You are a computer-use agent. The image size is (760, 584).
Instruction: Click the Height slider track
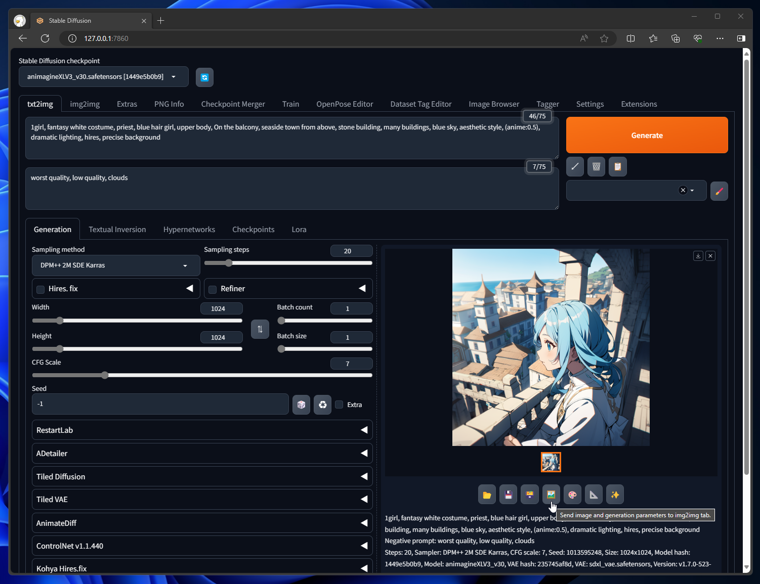pos(137,349)
